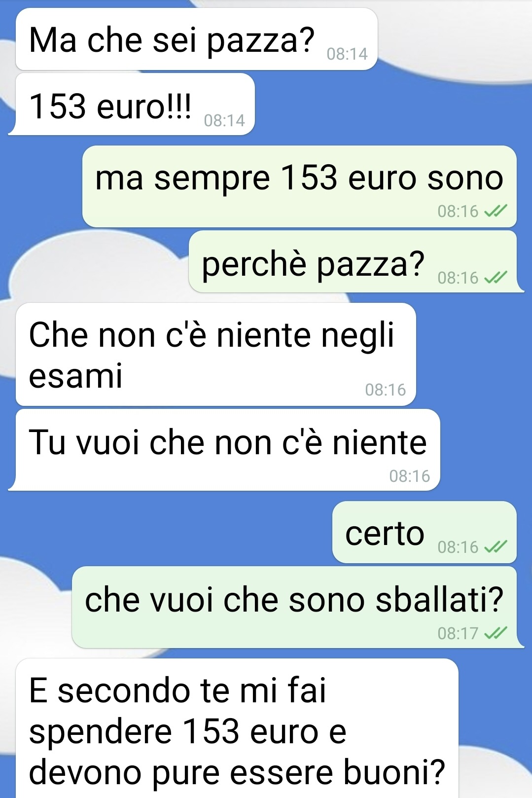The height and width of the screenshot is (798, 532).
Task: Click read checkmarks on 'ma sempre 153 euro sono'
Action: pyautogui.click(x=496, y=211)
